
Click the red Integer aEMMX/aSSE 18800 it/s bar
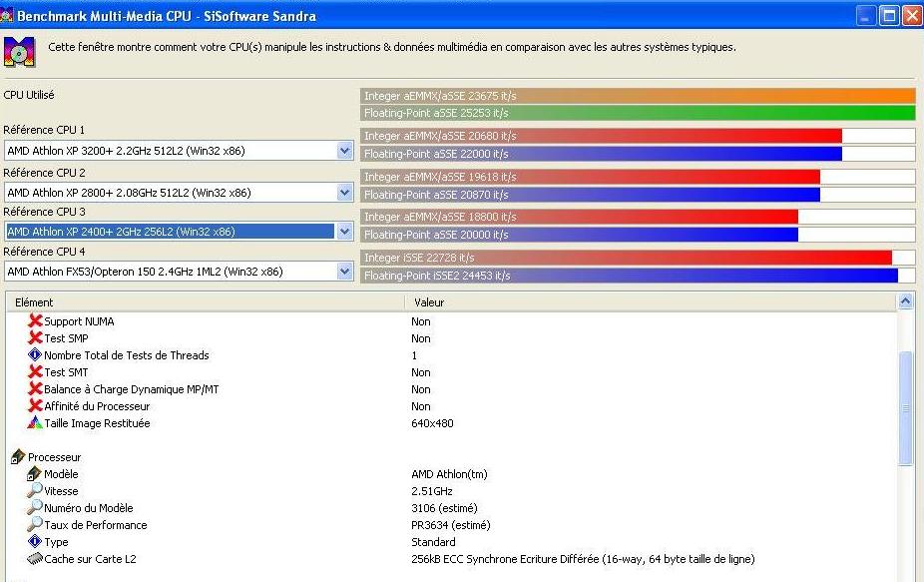(x=580, y=217)
